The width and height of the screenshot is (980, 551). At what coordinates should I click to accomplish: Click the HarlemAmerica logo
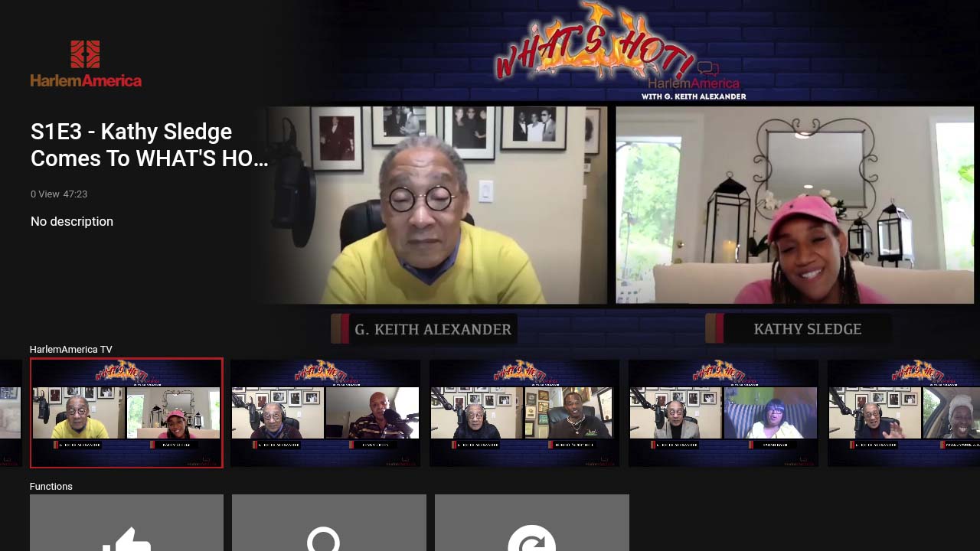coord(86,64)
